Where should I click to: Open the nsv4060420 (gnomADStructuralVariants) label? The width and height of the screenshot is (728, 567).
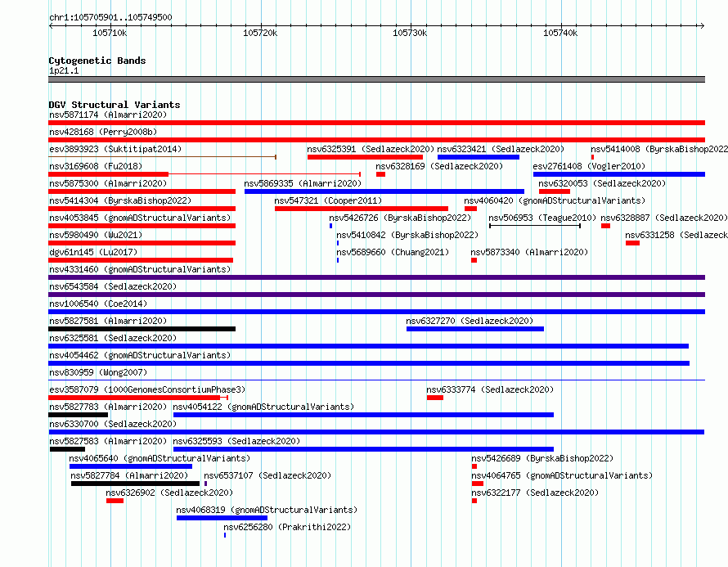pyautogui.click(x=555, y=200)
